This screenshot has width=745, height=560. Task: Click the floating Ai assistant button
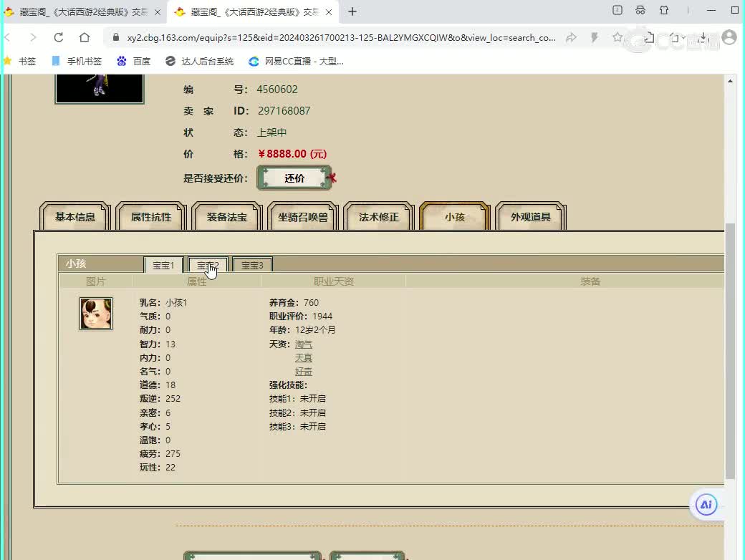tap(706, 504)
